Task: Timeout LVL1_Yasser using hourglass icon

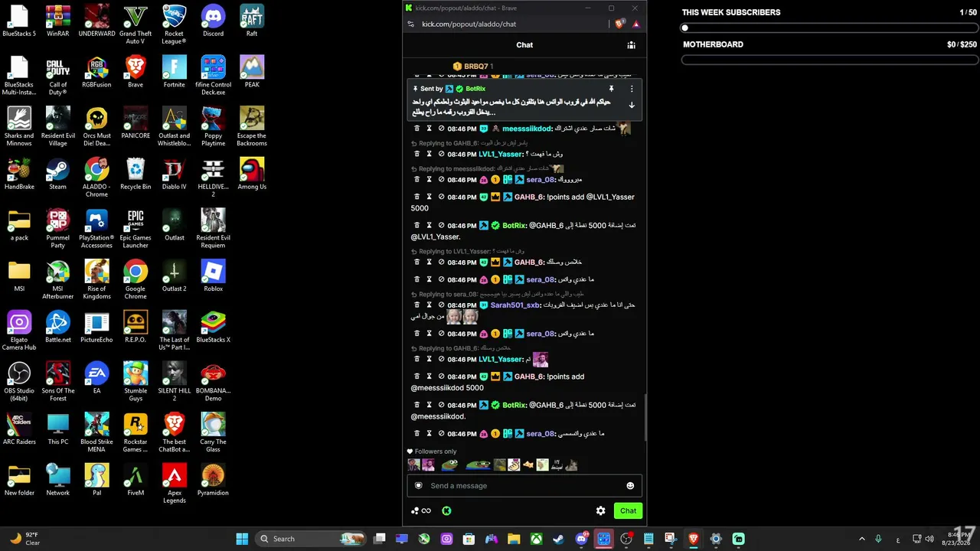Action: point(430,154)
